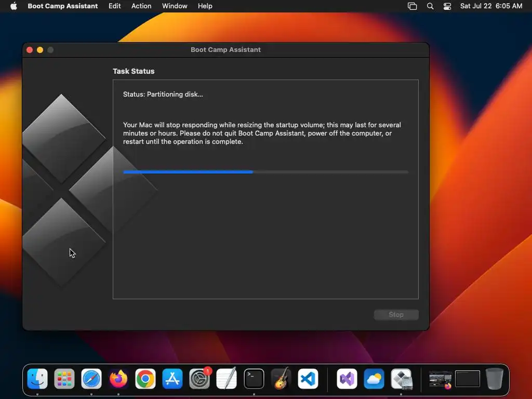Click the Stage Manager menu bar icon
532x399 pixels.
(x=412, y=6)
